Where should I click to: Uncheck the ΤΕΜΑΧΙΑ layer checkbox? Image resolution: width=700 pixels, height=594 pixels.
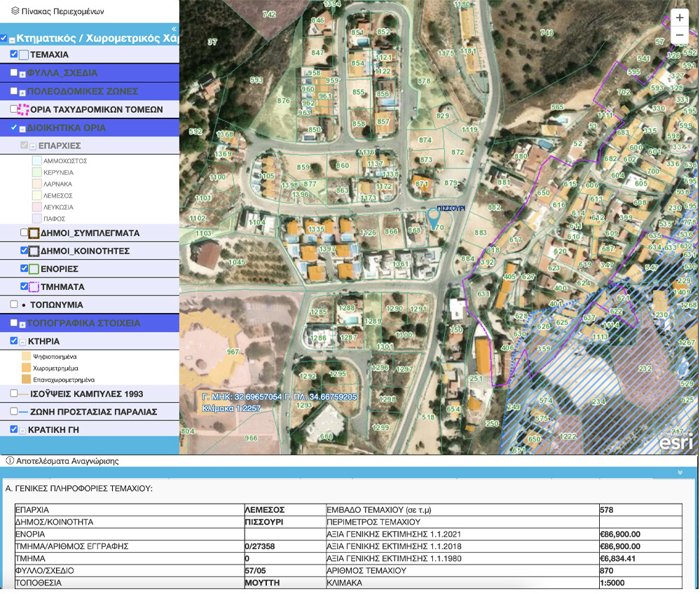14,54
